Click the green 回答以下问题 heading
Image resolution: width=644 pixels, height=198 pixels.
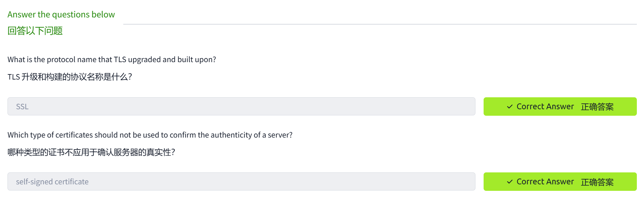pyautogui.click(x=35, y=31)
